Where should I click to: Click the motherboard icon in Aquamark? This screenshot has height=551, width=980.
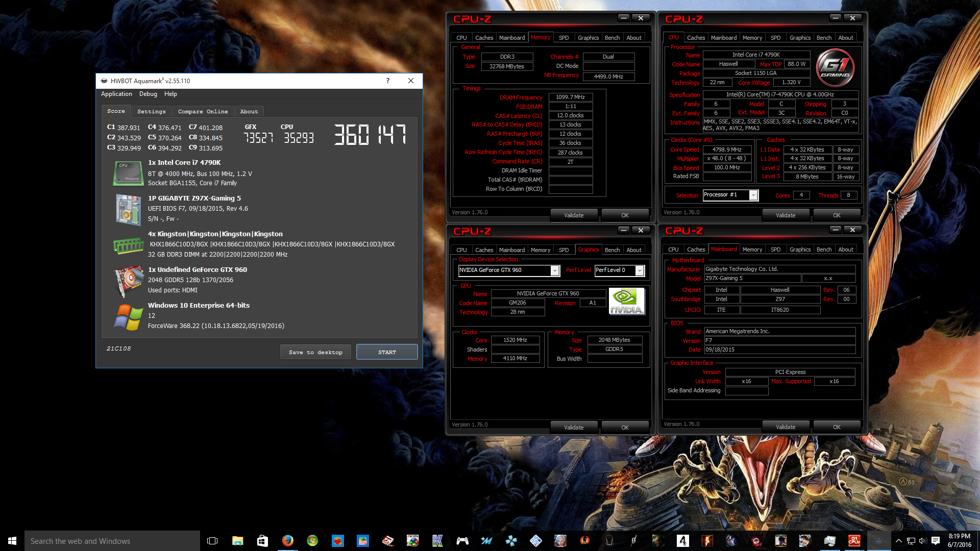click(128, 210)
